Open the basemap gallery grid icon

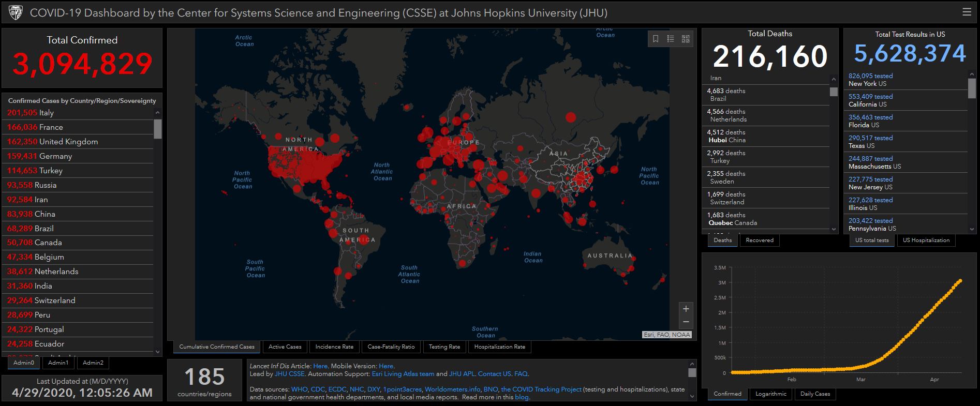click(x=686, y=39)
